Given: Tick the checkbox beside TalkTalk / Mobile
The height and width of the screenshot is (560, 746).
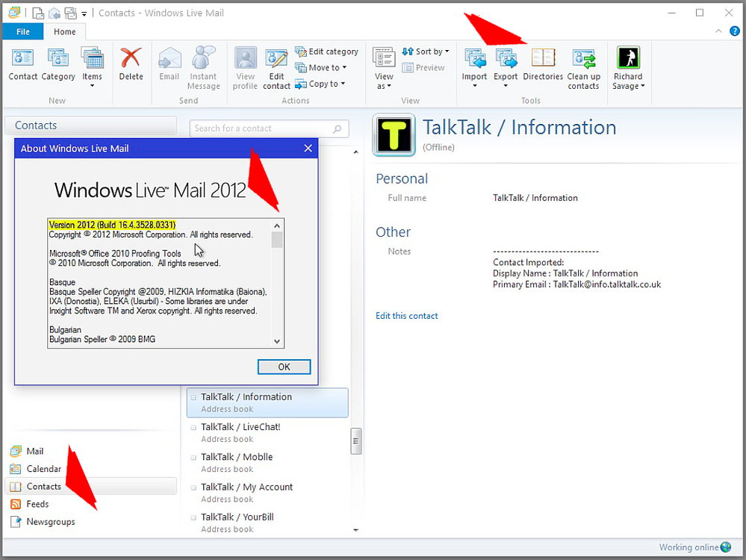Looking at the screenshot, I should [x=193, y=457].
